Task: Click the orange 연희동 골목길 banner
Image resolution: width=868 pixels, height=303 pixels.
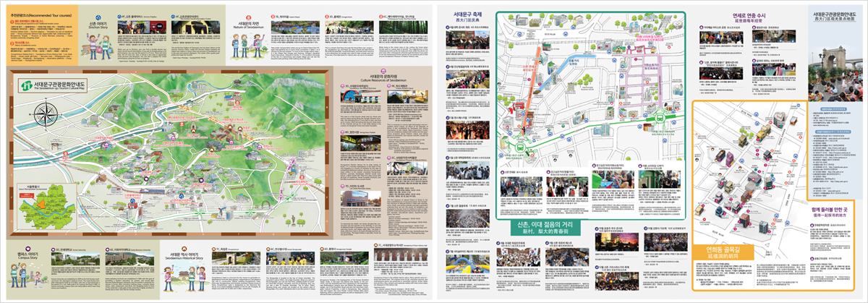Action: (723, 252)
